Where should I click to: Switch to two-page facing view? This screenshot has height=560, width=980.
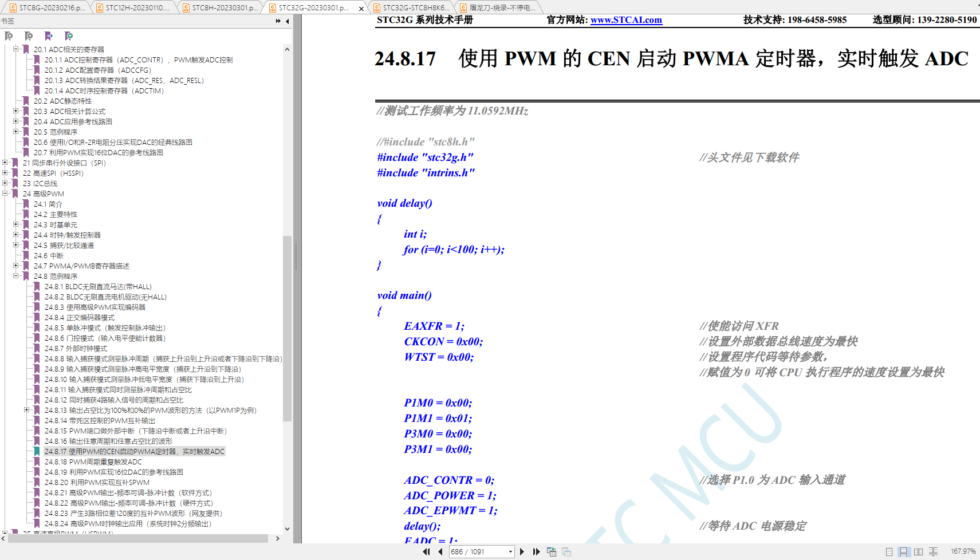click(x=918, y=552)
